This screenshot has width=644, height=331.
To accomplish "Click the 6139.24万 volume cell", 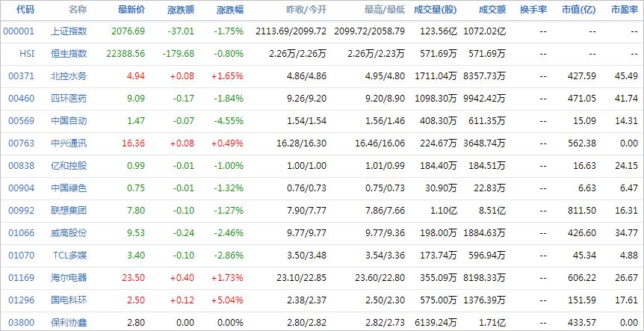I will 436,322.
